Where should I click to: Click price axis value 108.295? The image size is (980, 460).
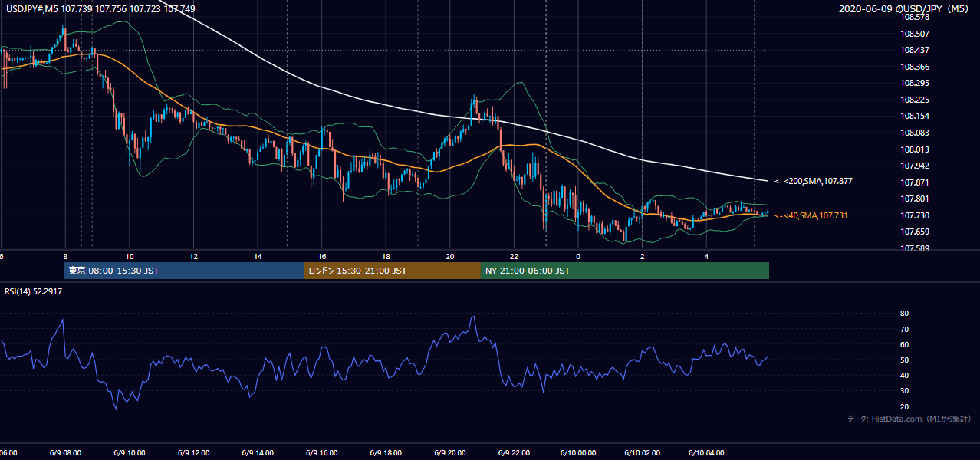[x=914, y=83]
